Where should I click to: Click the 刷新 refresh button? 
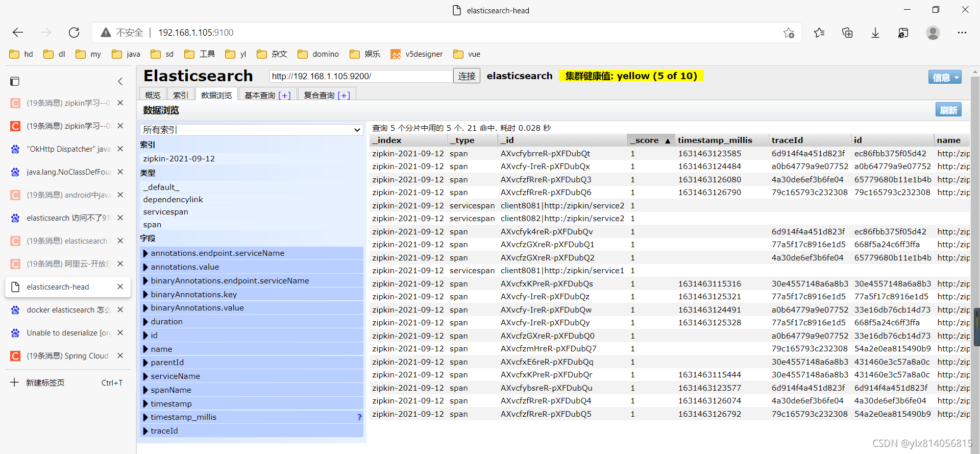point(948,110)
